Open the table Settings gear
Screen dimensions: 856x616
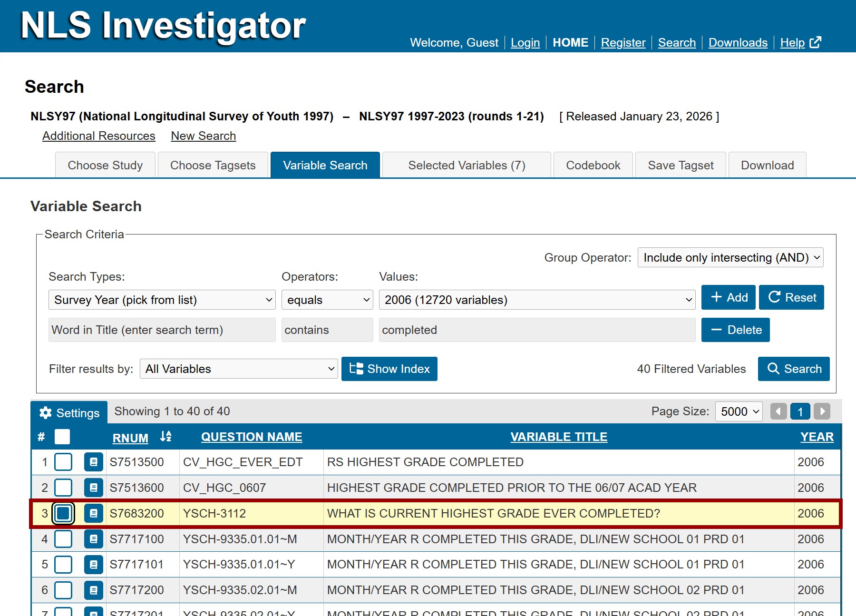point(69,413)
